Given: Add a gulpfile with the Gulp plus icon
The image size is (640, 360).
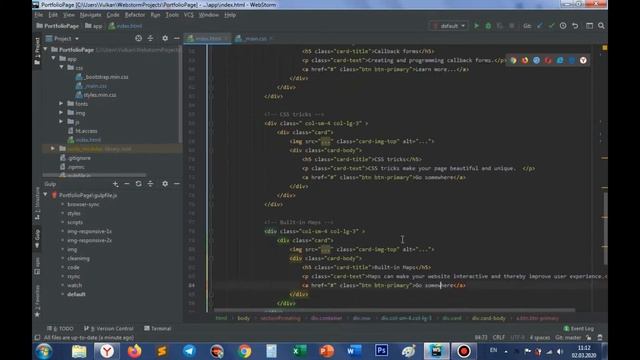Looking at the screenshot, I should [116, 184].
